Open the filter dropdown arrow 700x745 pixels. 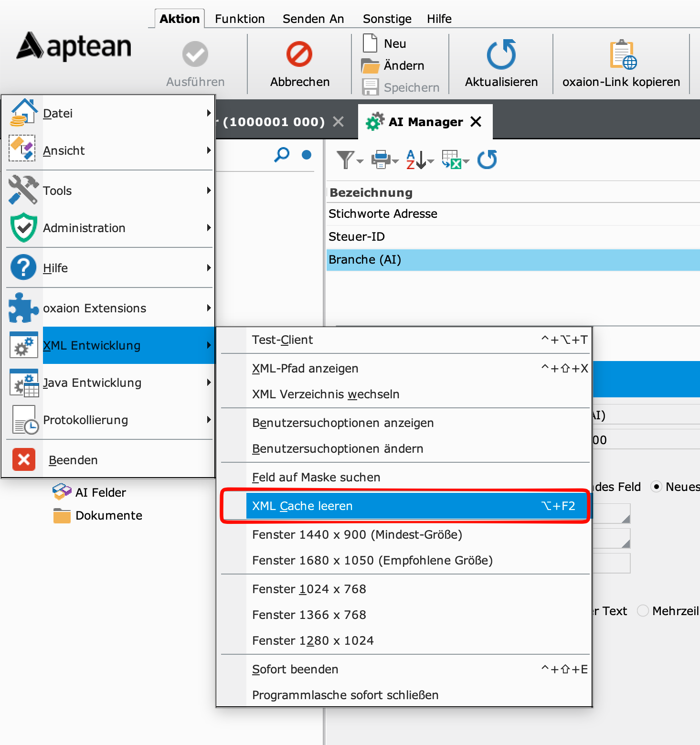pos(360,161)
